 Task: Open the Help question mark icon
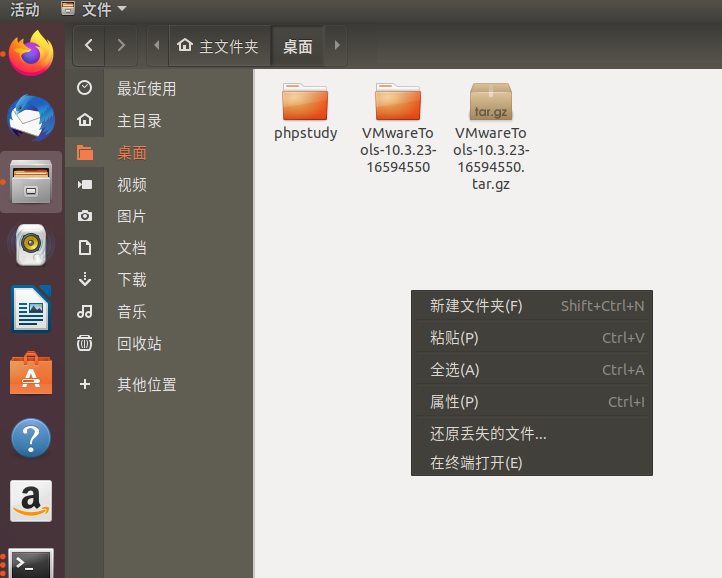tap(31, 438)
